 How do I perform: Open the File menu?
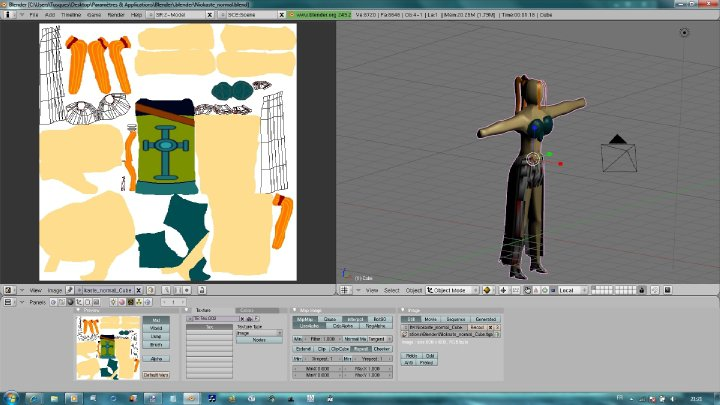(34, 15)
